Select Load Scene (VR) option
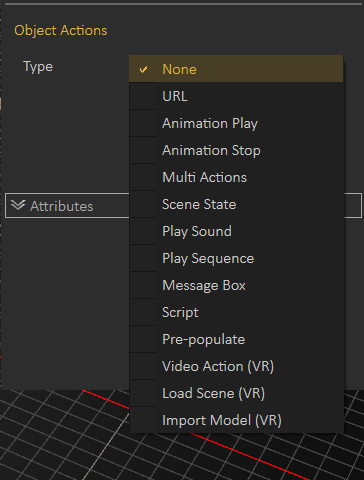 tap(236, 393)
